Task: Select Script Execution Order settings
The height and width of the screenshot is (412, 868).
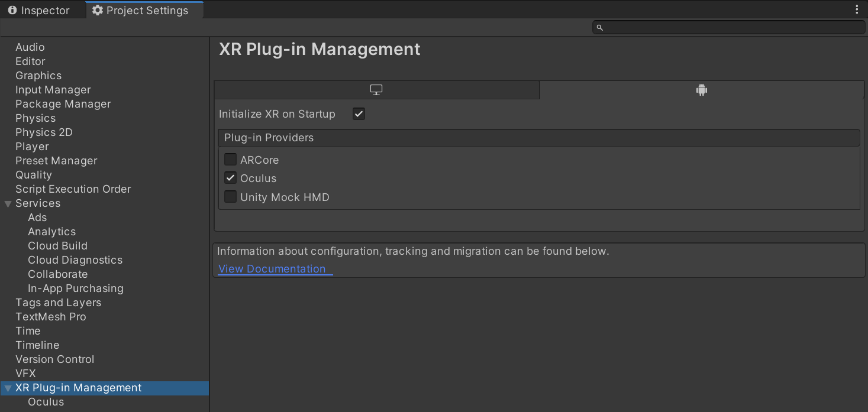Action: 73,189
